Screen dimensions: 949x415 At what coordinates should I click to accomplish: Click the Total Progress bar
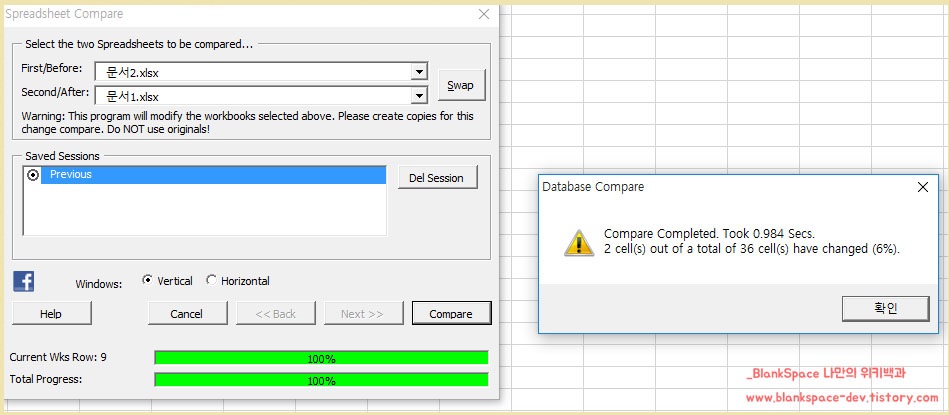321,380
